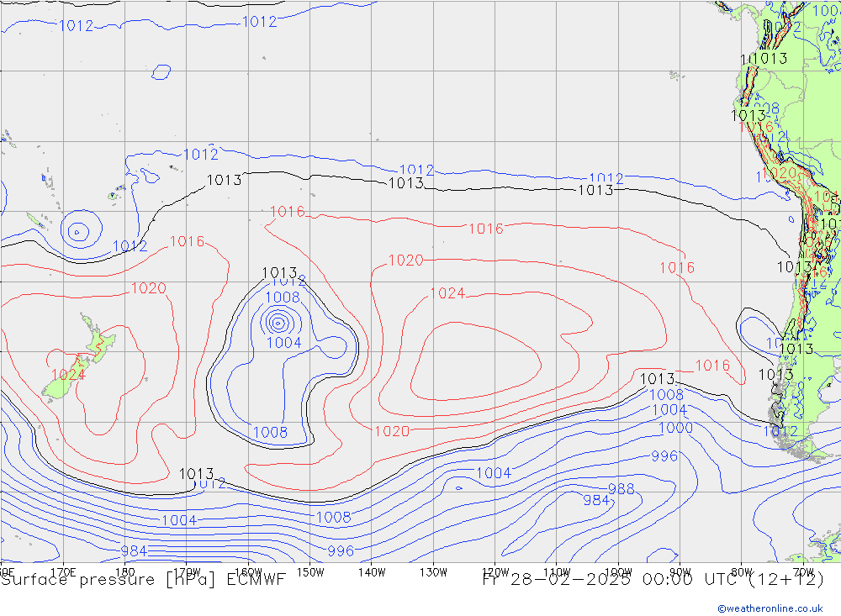
Task: Click the 170E longitude label
Action: tap(63, 571)
